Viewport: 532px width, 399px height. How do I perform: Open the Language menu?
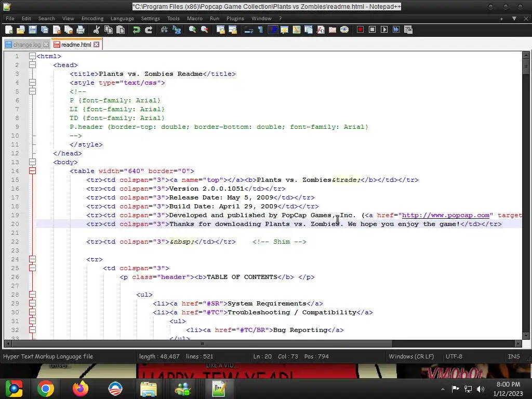(x=122, y=18)
